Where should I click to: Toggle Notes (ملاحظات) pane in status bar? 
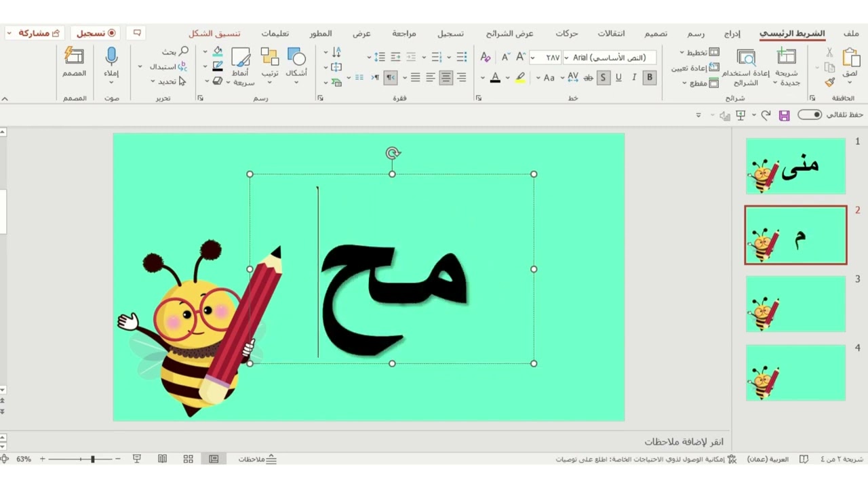pos(257,459)
